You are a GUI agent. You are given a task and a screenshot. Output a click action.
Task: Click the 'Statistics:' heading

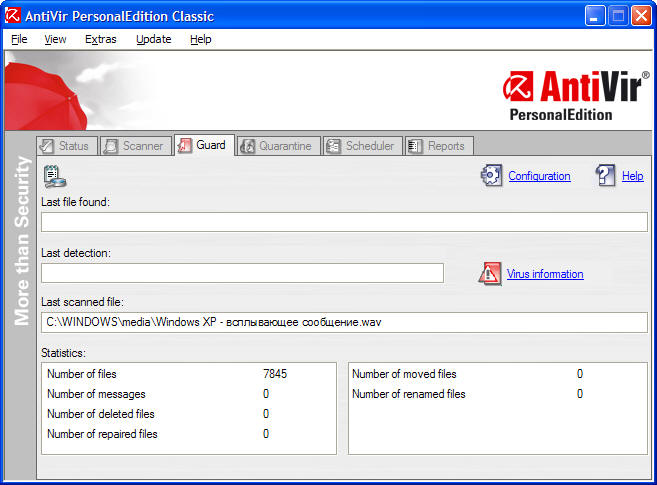point(63,353)
